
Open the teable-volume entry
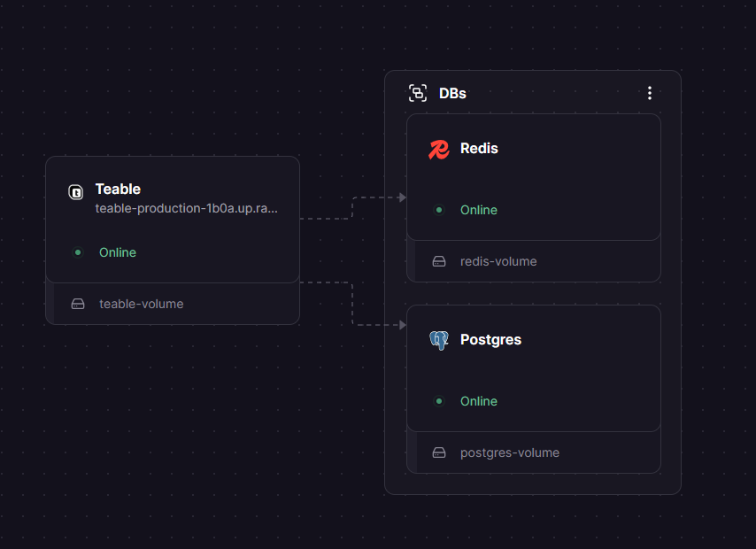(173, 304)
